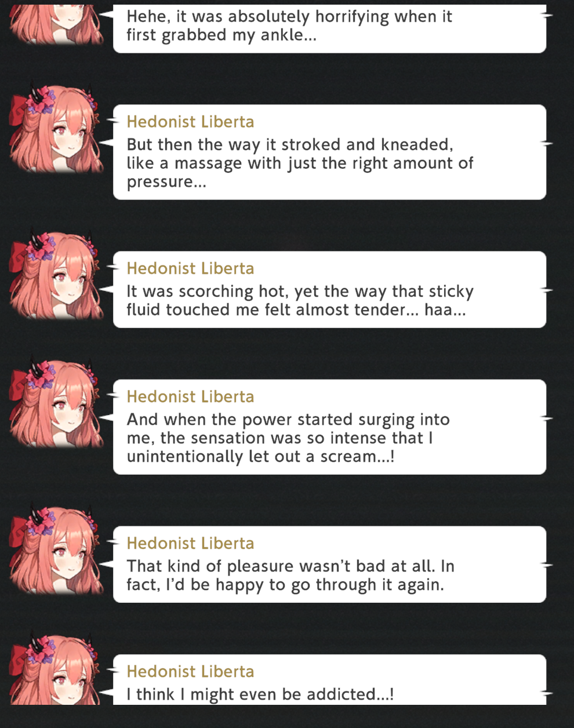Click right-edge arrow marker of the "scorching hot" bubble
The image size is (574, 728).
coord(547,289)
